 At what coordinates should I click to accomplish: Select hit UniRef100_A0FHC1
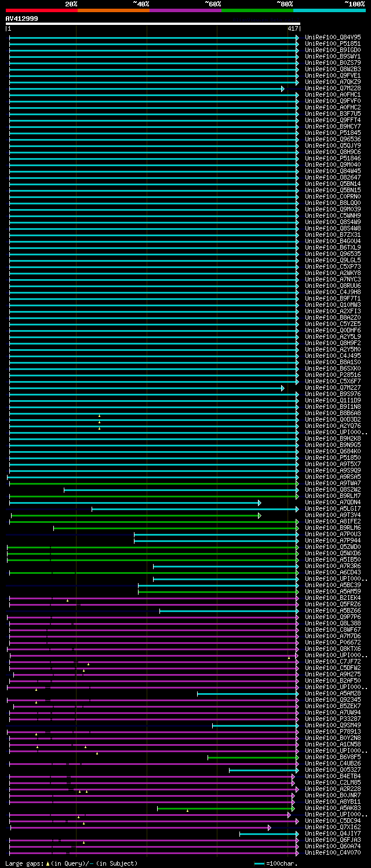[x=332, y=94]
